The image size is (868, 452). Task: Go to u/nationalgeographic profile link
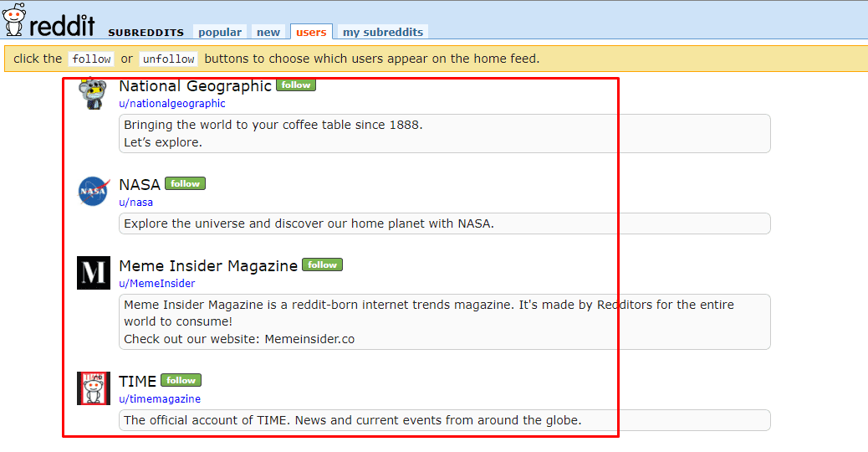(x=172, y=104)
